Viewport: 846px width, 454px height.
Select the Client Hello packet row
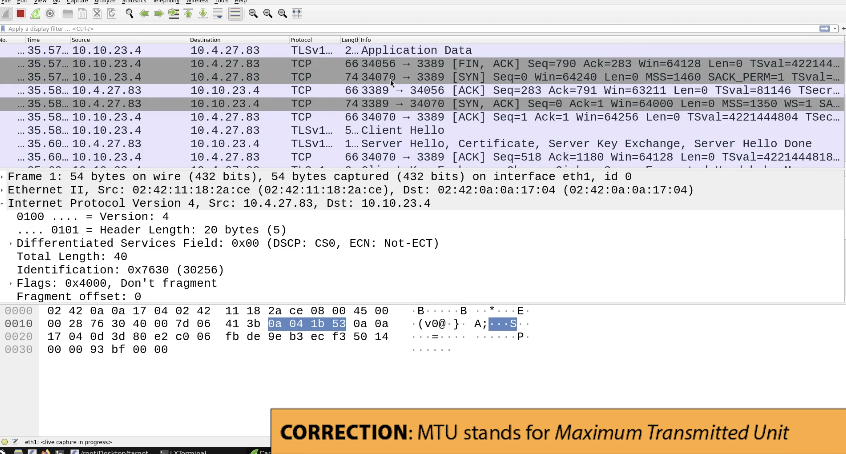point(400,130)
